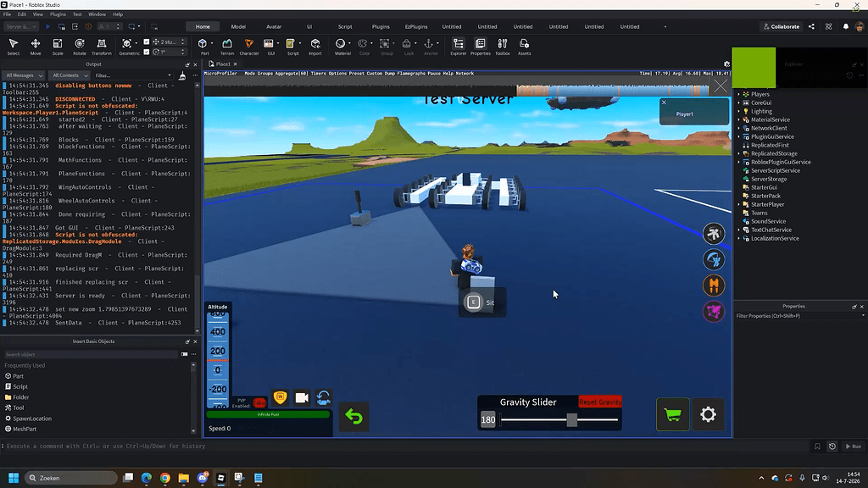868x488 pixels.
Task: Open the in-game settings gear
Action: pos(708,414)
